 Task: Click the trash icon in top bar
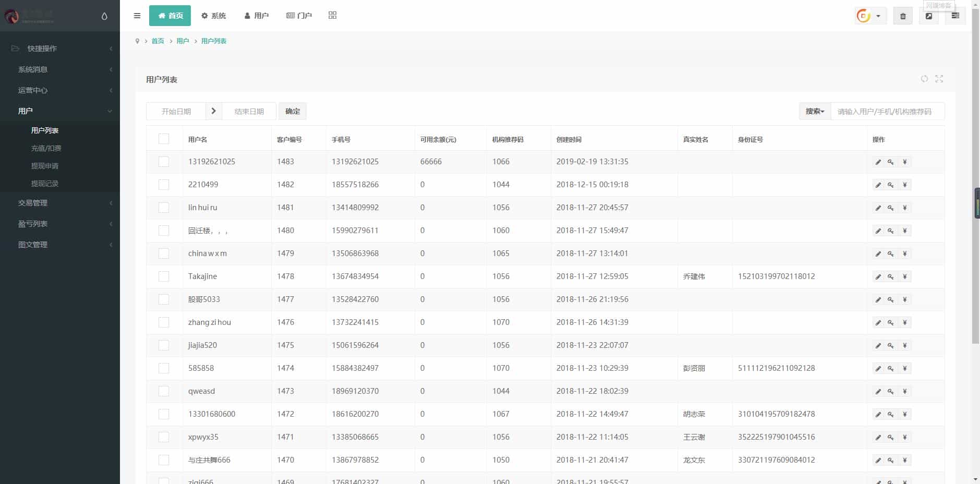pos(903,16)
